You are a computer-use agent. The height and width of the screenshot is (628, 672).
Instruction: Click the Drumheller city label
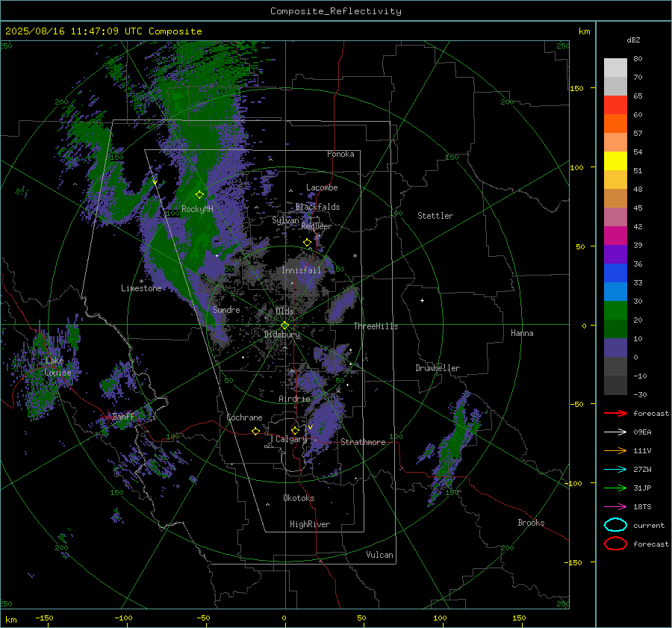[x=438, y=368]
